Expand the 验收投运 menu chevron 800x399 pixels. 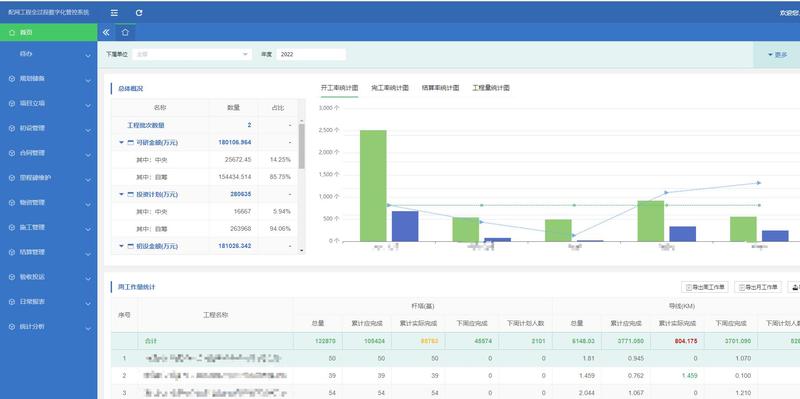point(88,278)
